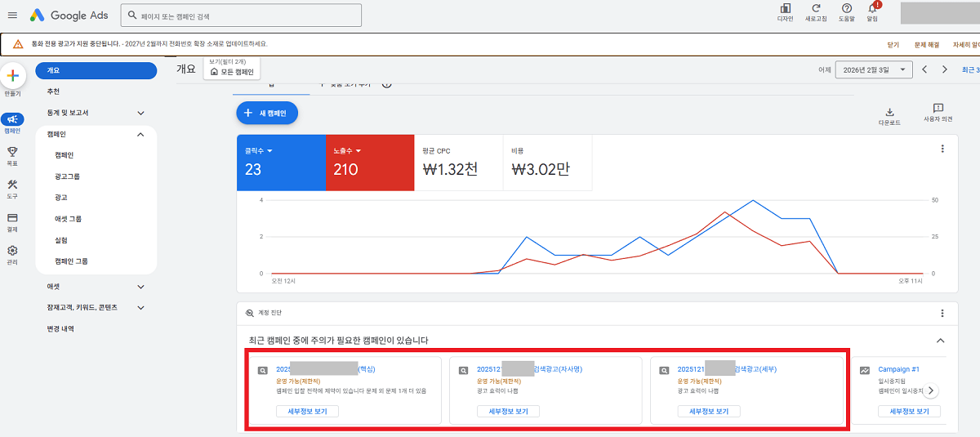Click the 다운로드 download icon

tap(889, 112)
